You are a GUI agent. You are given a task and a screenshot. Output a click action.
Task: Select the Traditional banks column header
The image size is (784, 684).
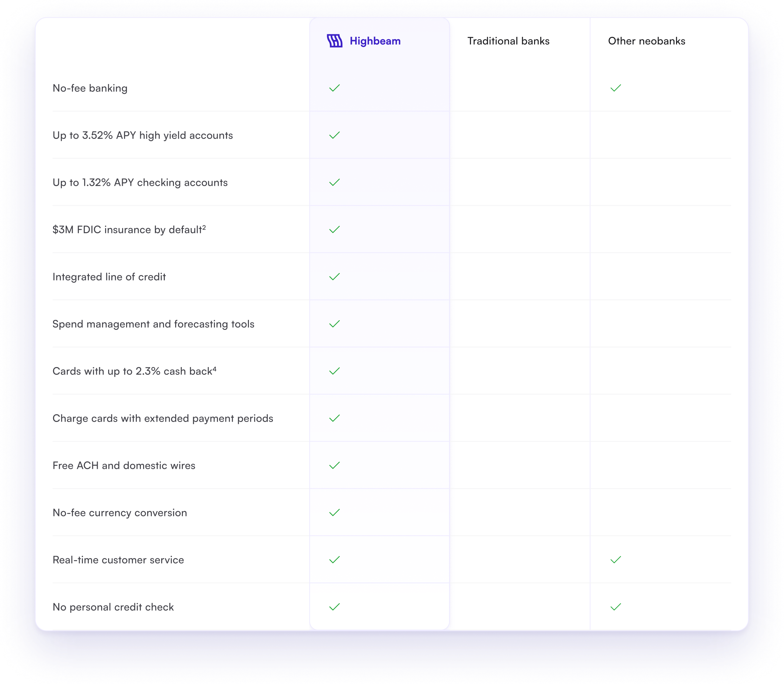508,41
